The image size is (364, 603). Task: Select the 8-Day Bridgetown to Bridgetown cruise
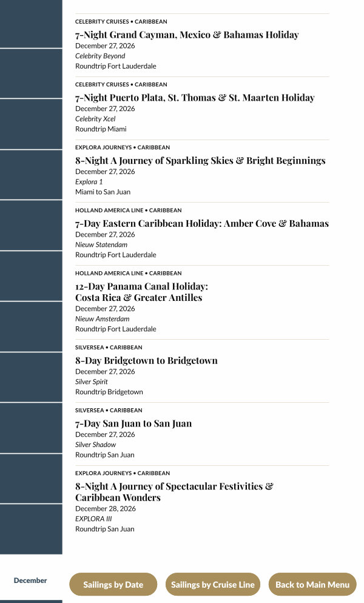(x=146, y=361)
